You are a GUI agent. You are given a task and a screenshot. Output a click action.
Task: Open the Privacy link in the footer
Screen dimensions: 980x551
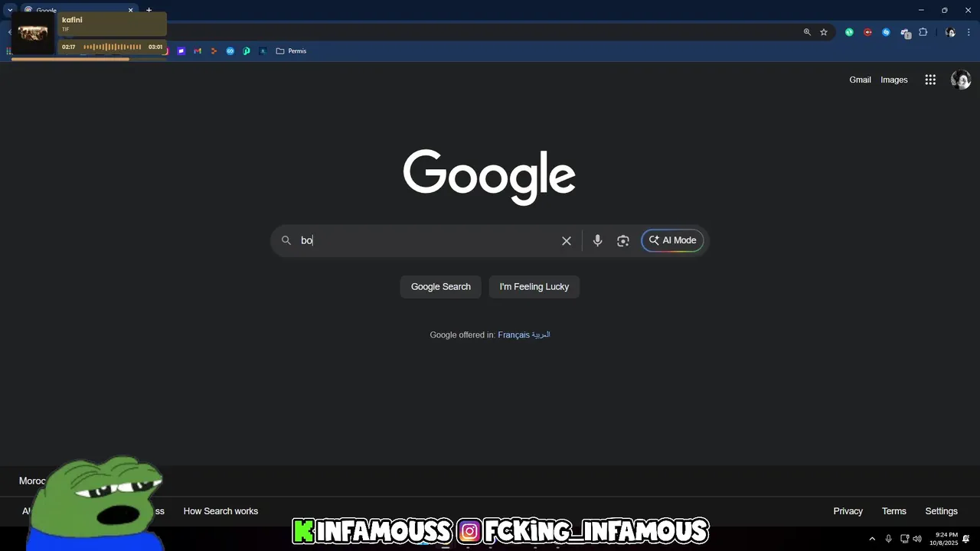(848, 511)
